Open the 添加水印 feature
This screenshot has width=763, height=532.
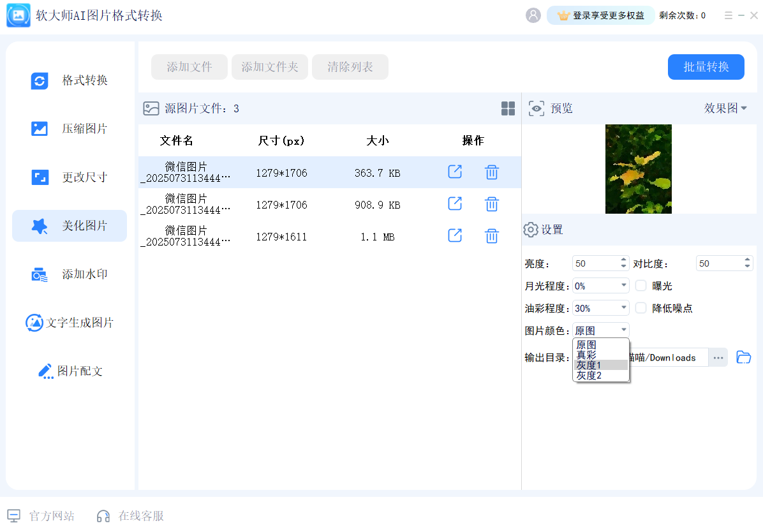point(69,274)
